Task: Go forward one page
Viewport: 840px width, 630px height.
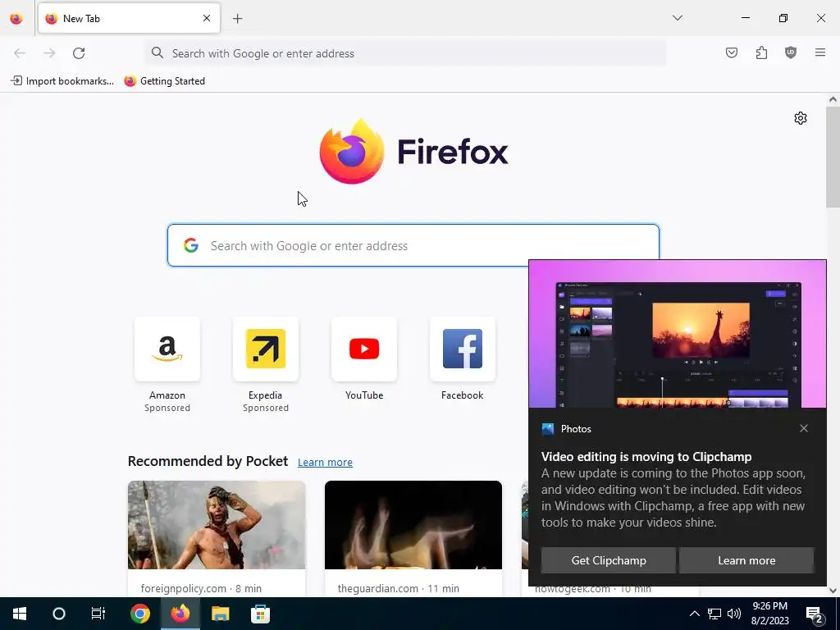Action: coord(49,53)
